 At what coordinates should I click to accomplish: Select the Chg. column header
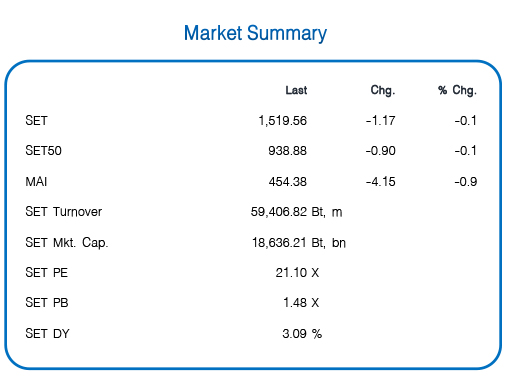pyautogui.click(x=383, y=91)
